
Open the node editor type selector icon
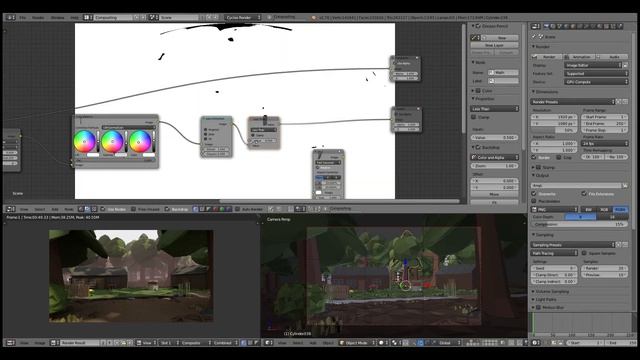pyautogui.click(x=11, y=209)
